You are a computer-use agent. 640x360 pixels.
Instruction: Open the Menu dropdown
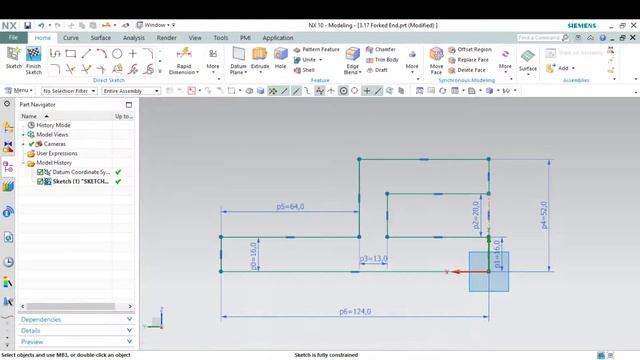click(x=18, y=90)
